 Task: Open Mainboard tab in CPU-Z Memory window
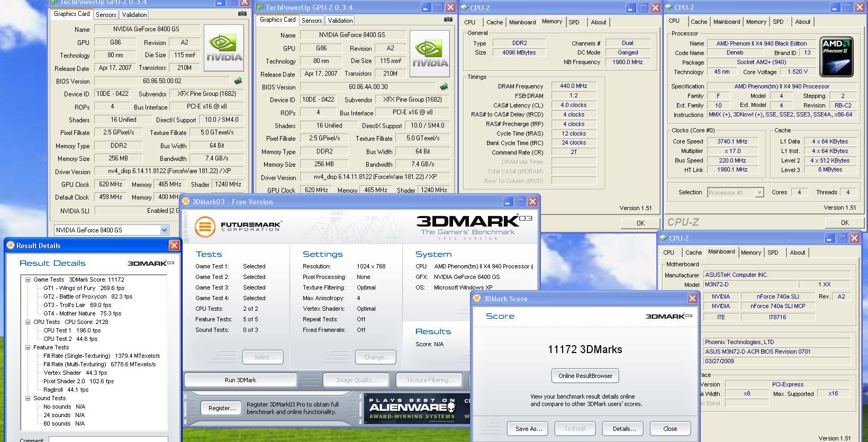pyautogui.click(x=522, y=22)
